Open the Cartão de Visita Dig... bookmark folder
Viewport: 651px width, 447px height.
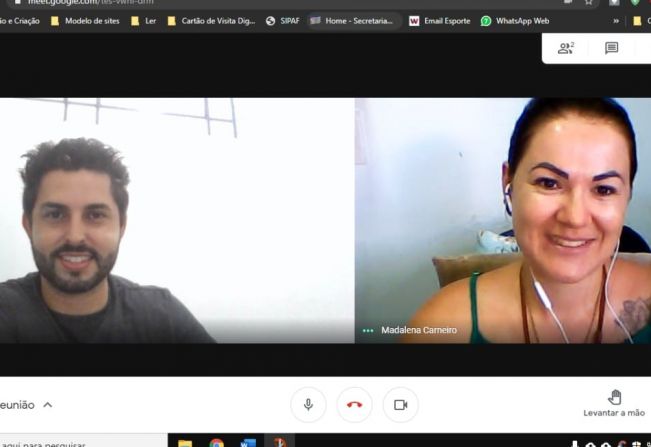211,21
